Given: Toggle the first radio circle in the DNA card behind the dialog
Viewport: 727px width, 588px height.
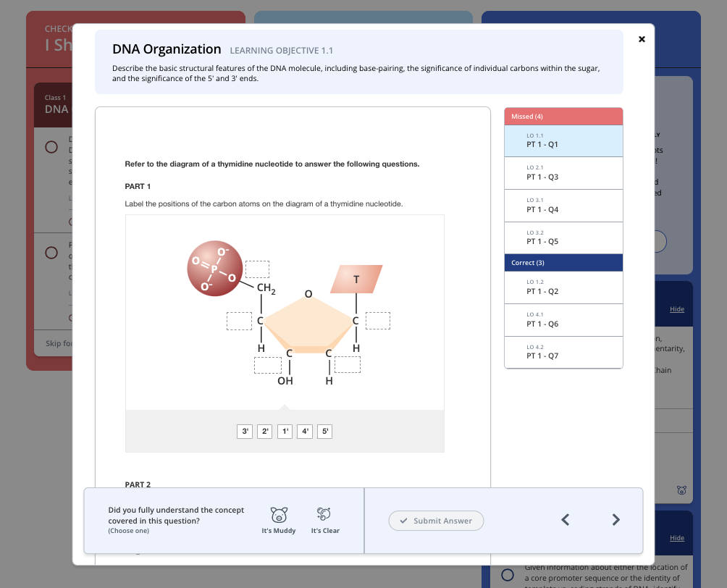Looking at the screenshot, I should coord(51,148).
